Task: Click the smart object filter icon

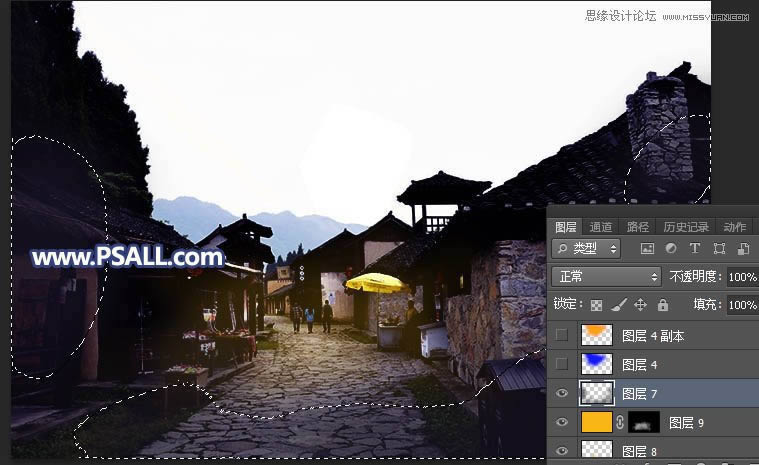Action: click(x=743, y=249)
